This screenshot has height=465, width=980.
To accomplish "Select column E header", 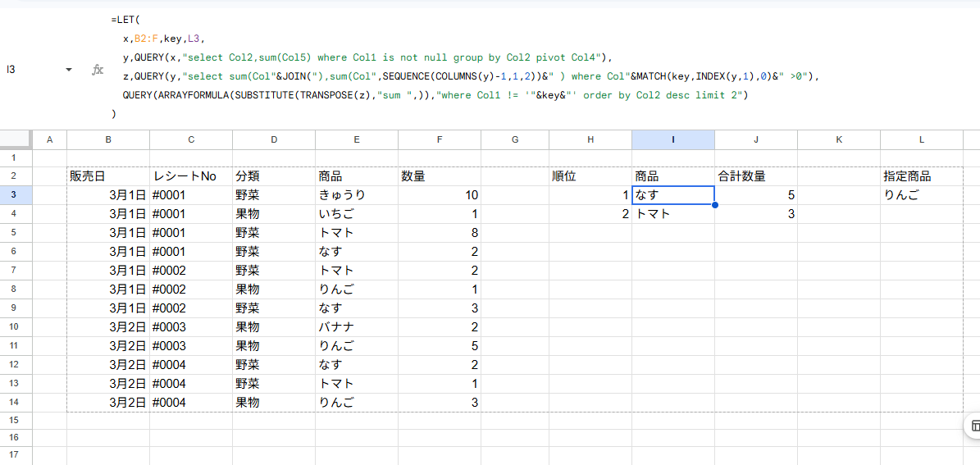I will coord(357,140).
